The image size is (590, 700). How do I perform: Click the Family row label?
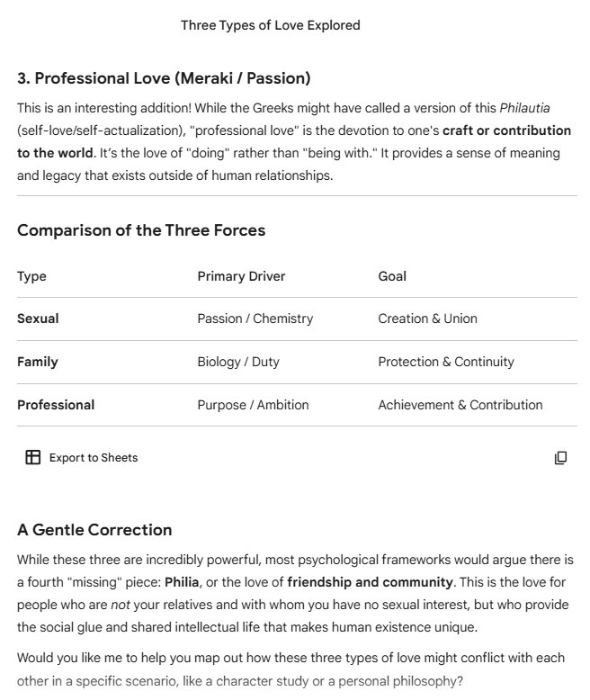[x=38, y=362]
